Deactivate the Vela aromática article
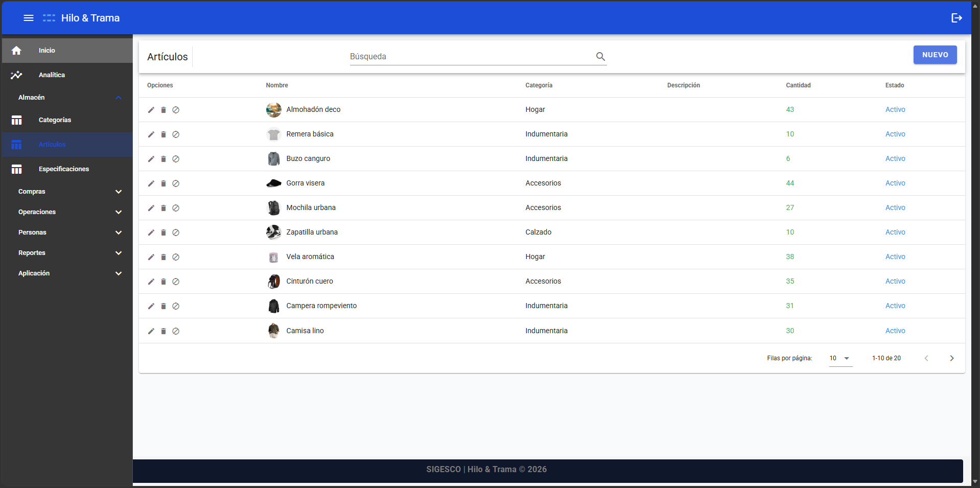 pyautogui.click(x=176, y=257)
